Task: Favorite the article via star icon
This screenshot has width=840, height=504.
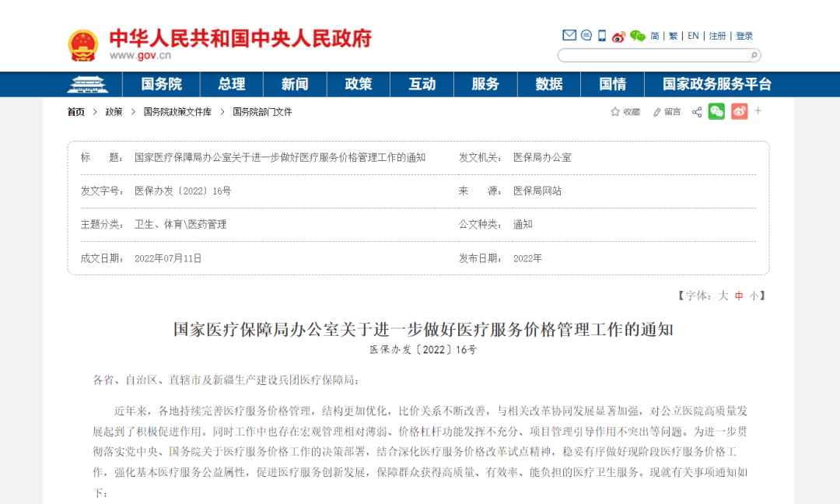Action: 614,111
